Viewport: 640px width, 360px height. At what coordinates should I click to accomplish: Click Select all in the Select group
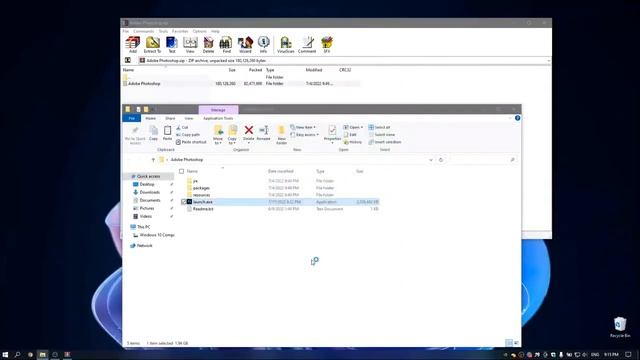[x=379, y=127]
